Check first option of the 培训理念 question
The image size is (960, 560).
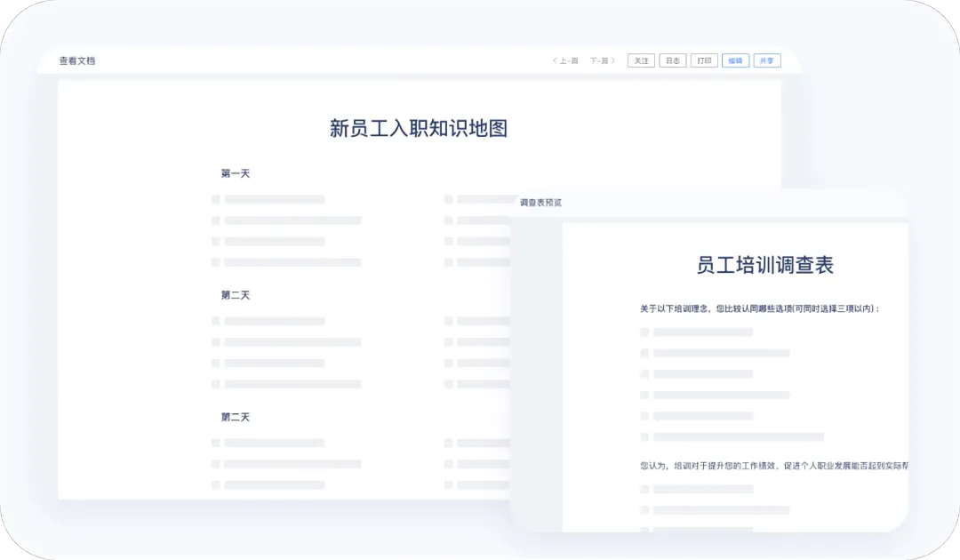tap(644, 332)
